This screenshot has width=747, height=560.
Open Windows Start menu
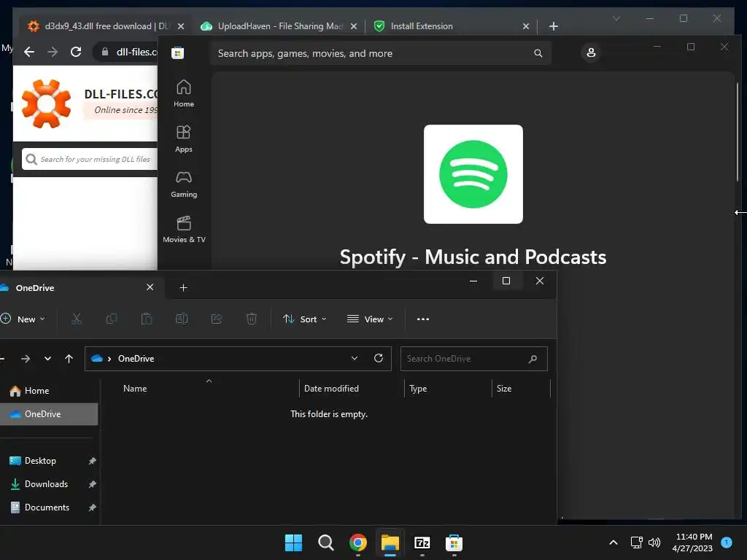[x=293, y=542]
